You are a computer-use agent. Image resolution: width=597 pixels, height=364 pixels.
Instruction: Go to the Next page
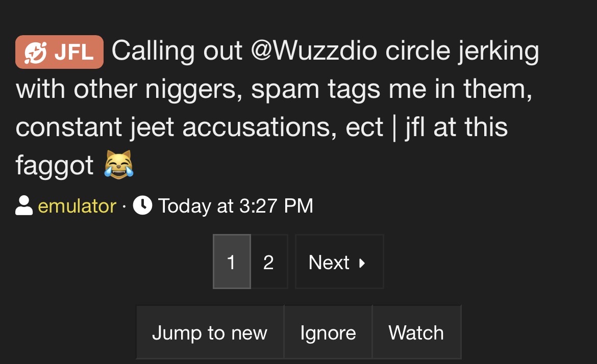tap(339, 262)
